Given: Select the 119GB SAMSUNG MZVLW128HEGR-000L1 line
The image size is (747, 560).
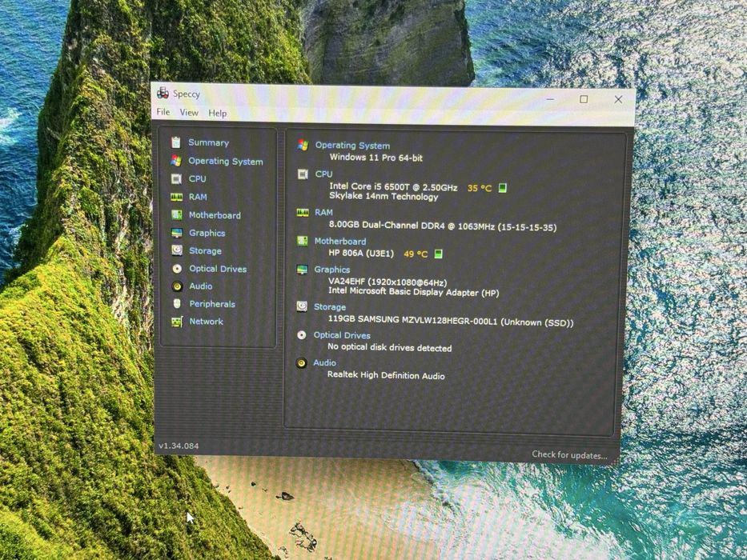Looking at the screenshot, I should tap(451, 321).
